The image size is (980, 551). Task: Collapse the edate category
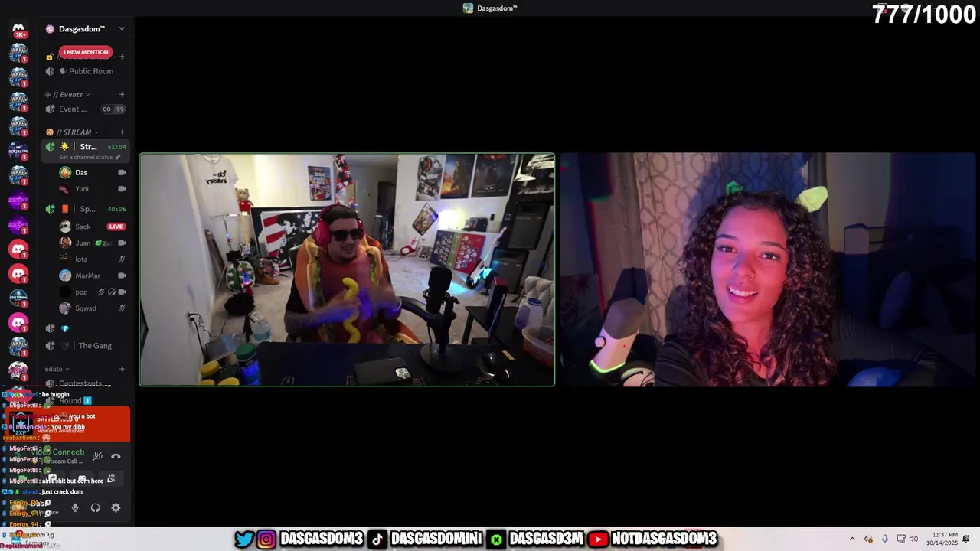tap(57, 369)
